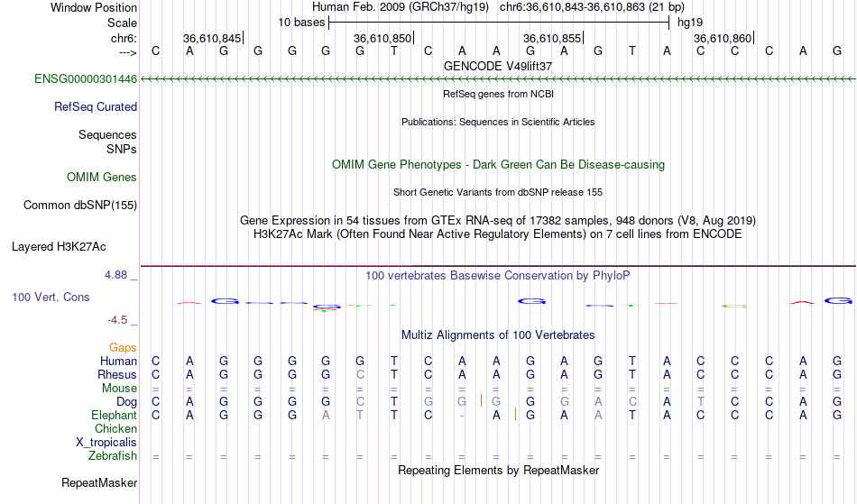Click the H3K27Ac Mark ENCODE track title

(x=498, y=234)
